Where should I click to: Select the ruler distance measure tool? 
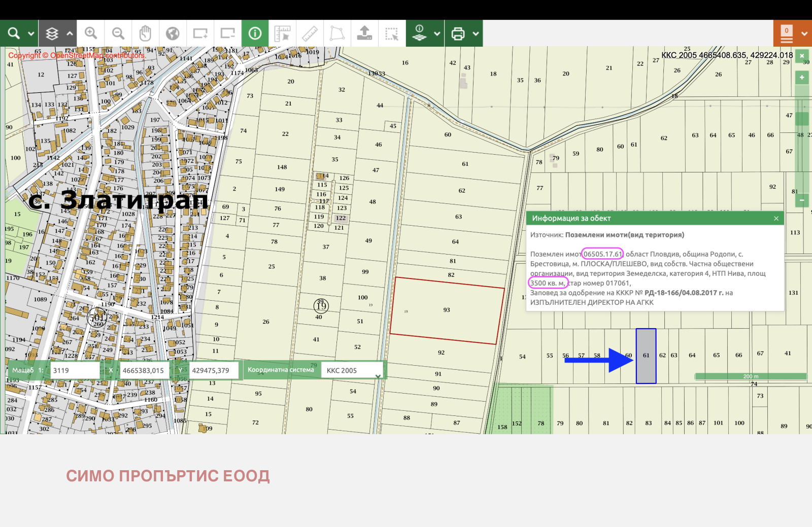coord(310,33)
